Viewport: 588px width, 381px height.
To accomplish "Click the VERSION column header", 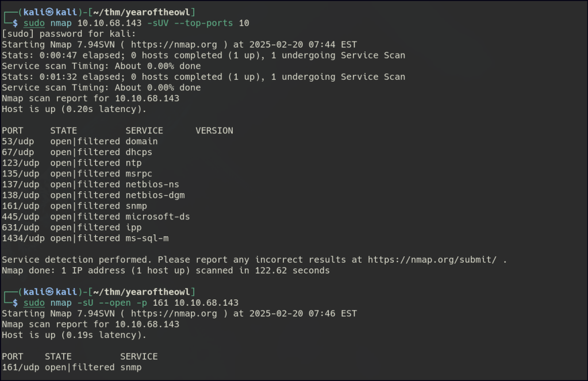I will point(214,130).
